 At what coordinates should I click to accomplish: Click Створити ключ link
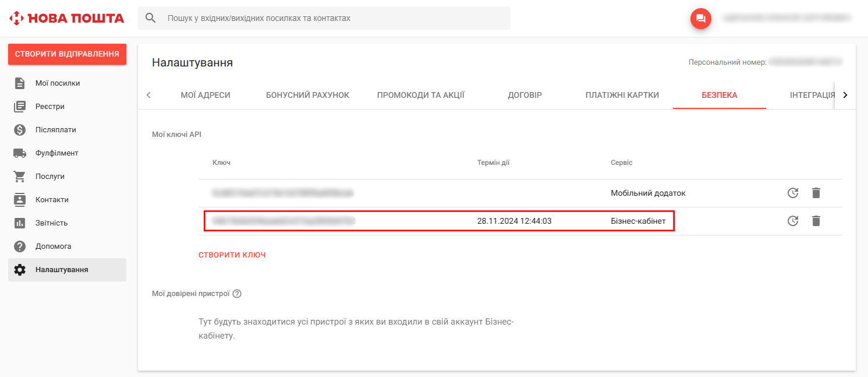click(x=232, y=255)
